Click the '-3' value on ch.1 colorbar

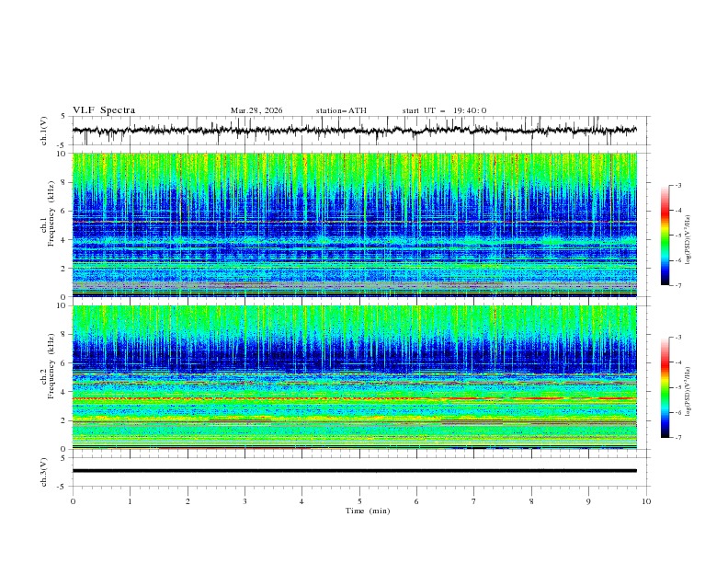[678, 185]
